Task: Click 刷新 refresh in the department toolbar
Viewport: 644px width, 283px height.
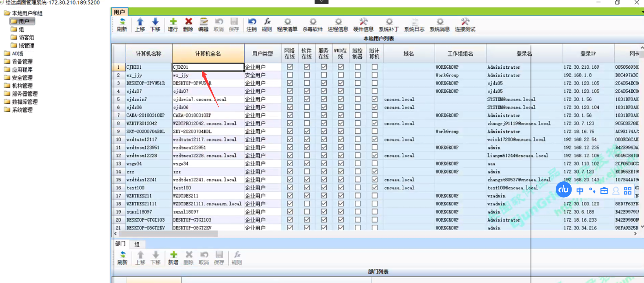Action: click(122, 258)
